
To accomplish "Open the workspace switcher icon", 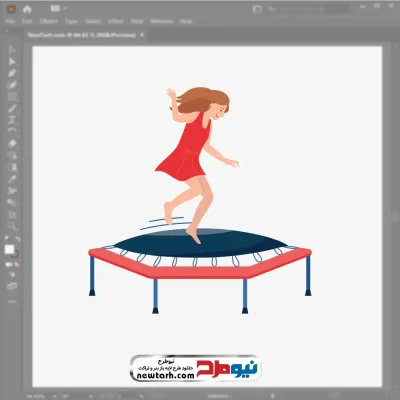I will [257, 9].
